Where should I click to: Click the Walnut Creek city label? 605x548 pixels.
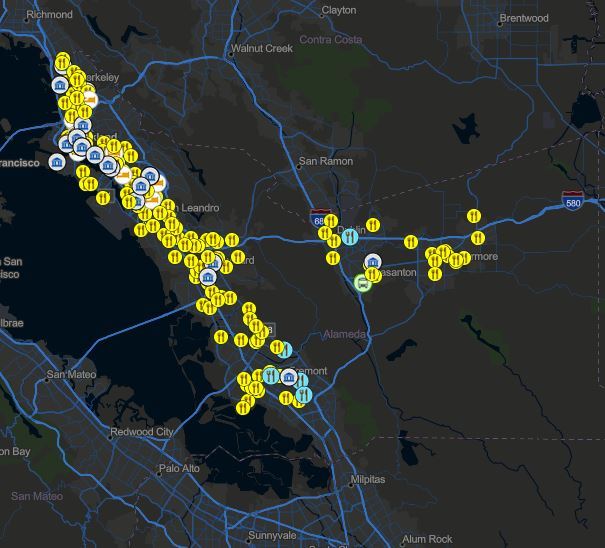point(260,48)
